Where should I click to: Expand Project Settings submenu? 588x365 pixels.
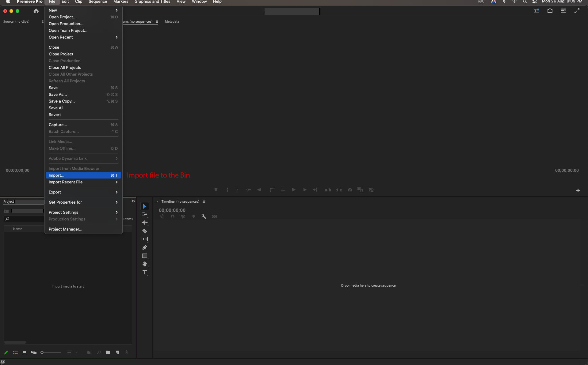point(83,212)
